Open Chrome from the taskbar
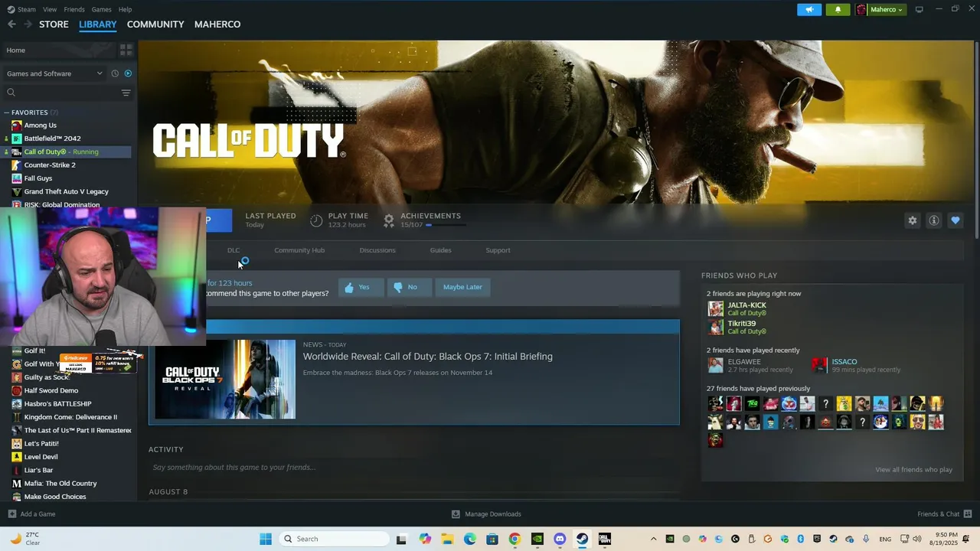980x551 pixels. (x=514, y=539)
